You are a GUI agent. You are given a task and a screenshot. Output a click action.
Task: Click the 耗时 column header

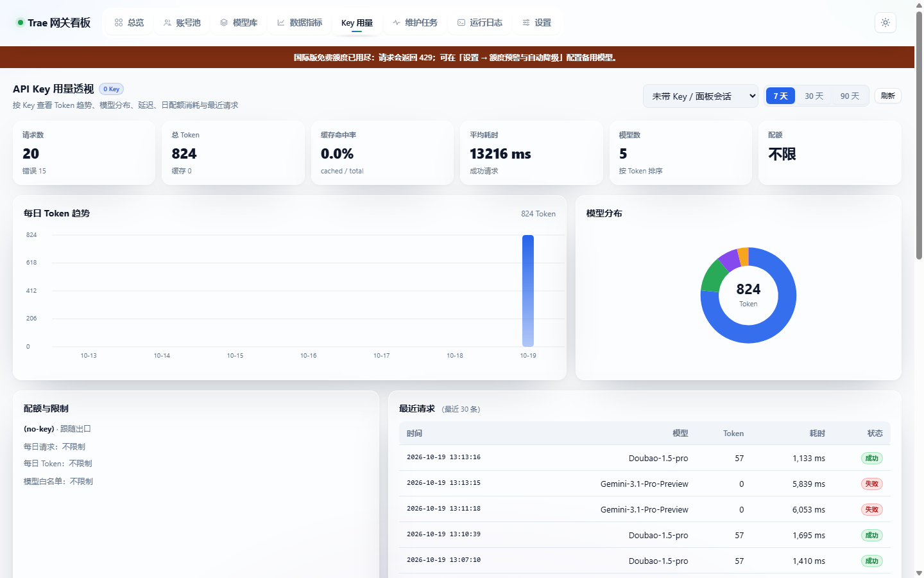point(817,433)
